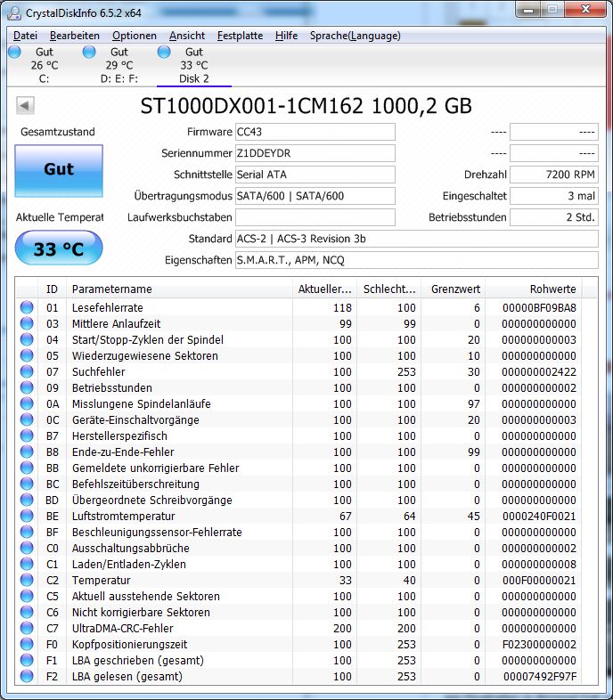Click the text Übergeordnete Schreibvorgänge

click(x=151, y=500)
